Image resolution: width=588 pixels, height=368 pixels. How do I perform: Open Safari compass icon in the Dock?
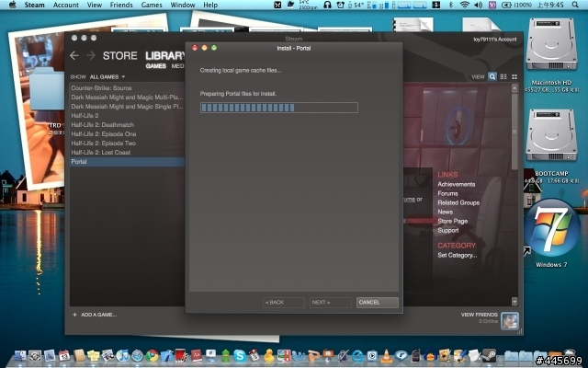(137, 356)
